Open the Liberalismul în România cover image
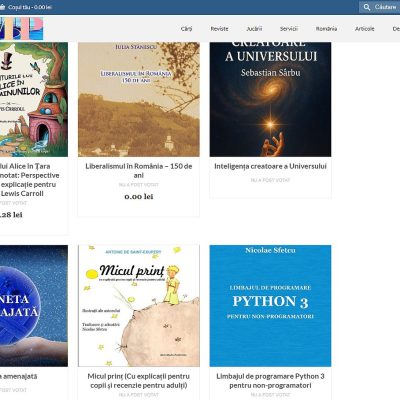The image size is (400, 400). click(139, 99)
